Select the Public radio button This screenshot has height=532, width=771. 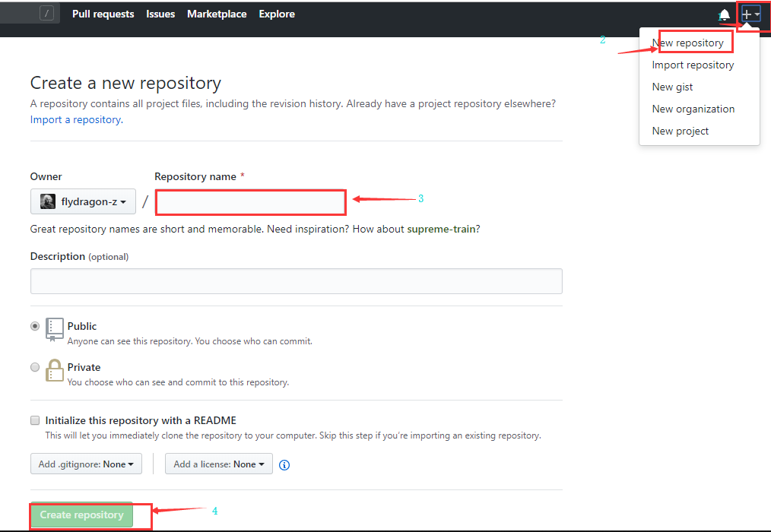point(35,326)
